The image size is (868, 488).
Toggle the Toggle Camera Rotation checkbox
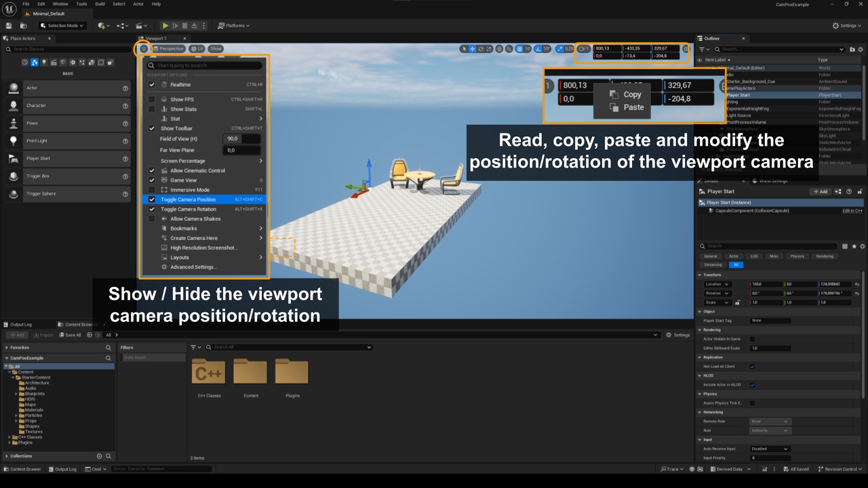coord(152,209)
